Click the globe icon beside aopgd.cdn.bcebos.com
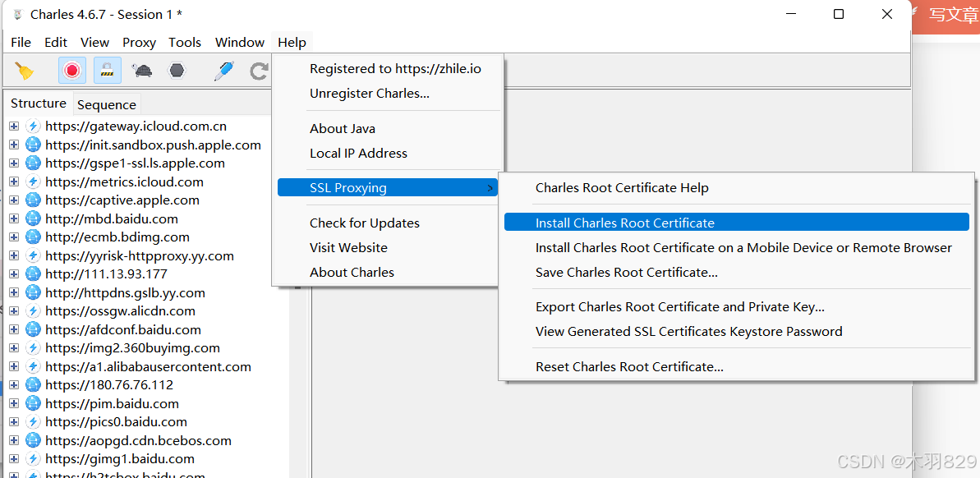This screenshot has width=980, height=478. point(33,440)
